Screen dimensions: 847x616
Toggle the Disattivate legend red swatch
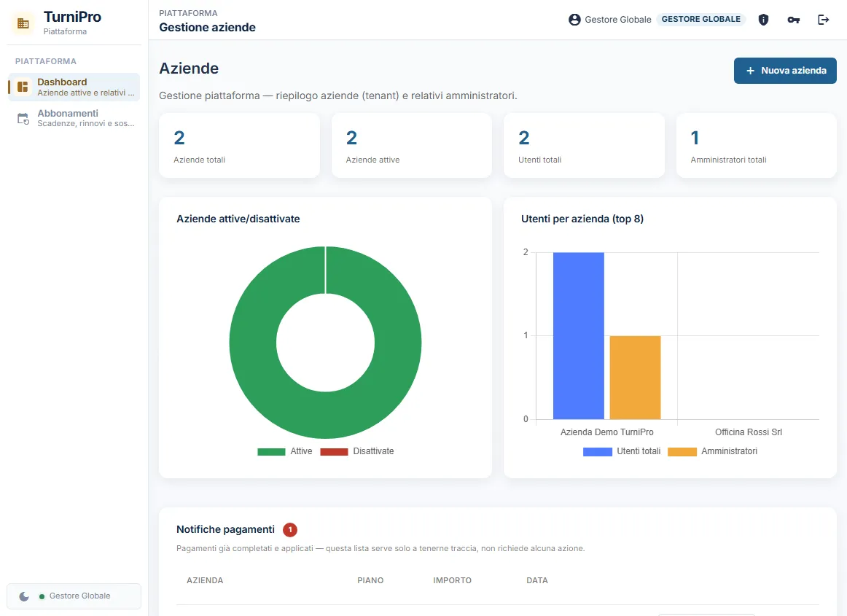point(334,452)
